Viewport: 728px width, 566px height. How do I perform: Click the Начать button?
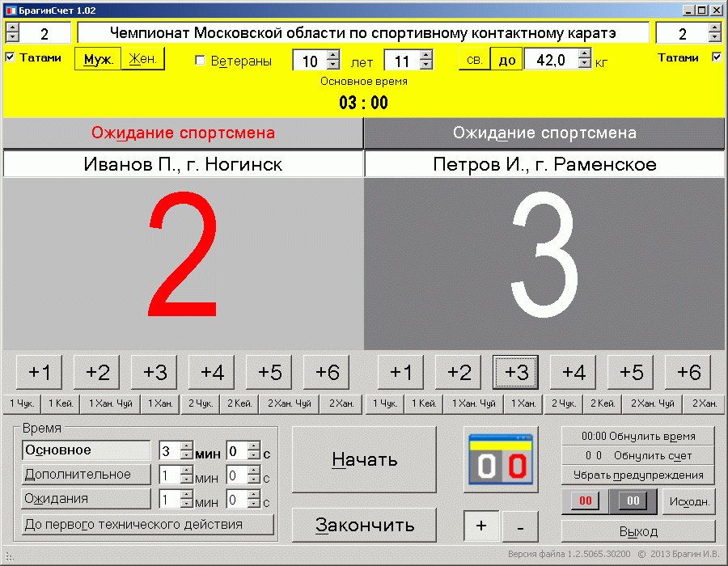365,460
